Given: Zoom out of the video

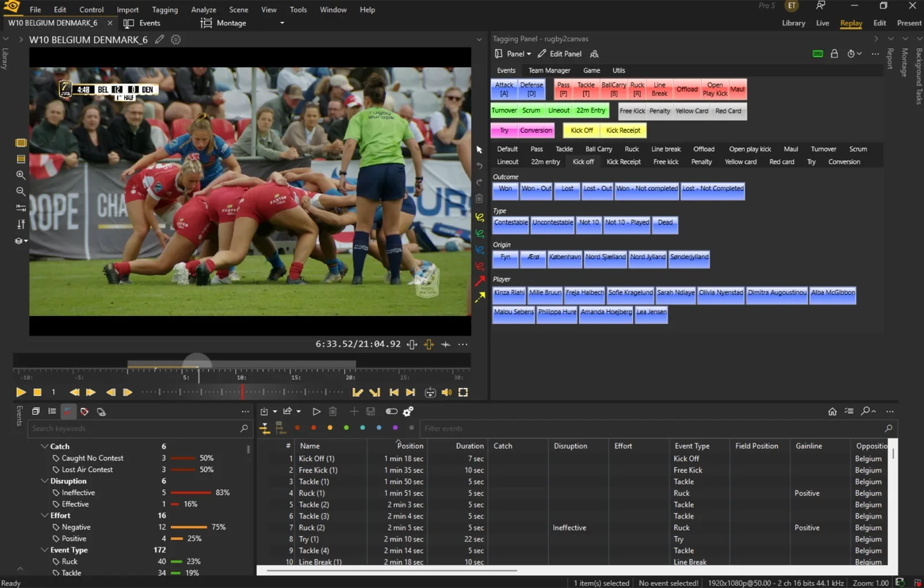Looking at the screenshot, I should pyautogui.click(x=21, y=191).
